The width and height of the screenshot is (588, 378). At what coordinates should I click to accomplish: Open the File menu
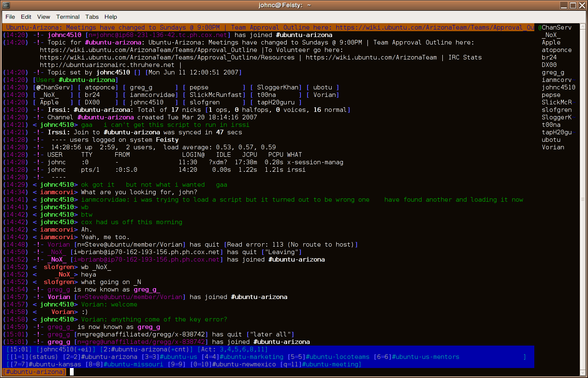[10, 17]
